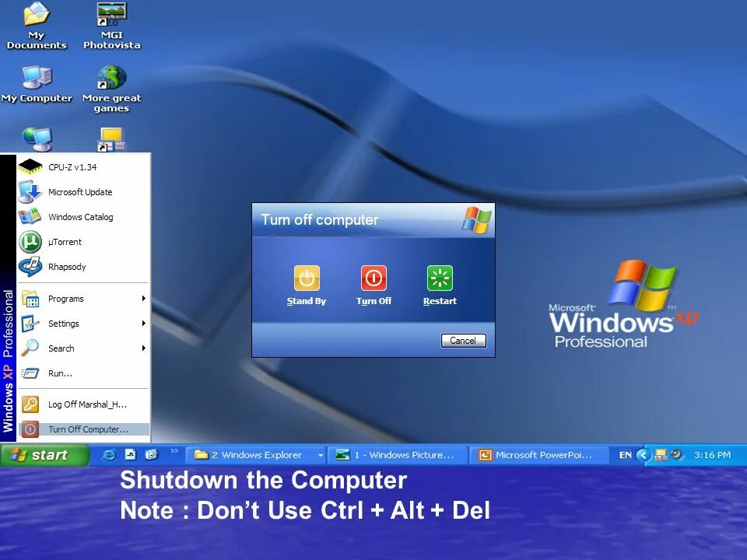This screenshot has height=560, width=747.
Task: Expand the Search submenu arrow
Action: (143, 348)
